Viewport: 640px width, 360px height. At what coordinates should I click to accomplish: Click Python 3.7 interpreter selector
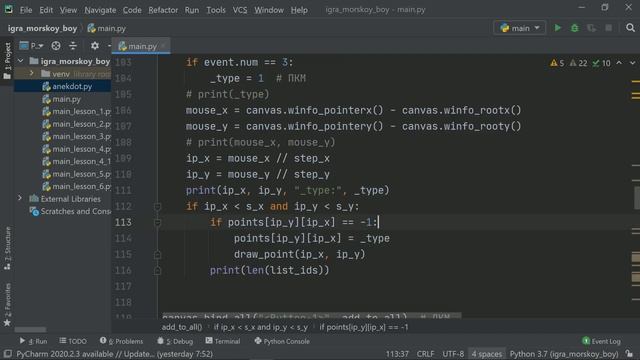pyautogui.click(x=564, y=354)
